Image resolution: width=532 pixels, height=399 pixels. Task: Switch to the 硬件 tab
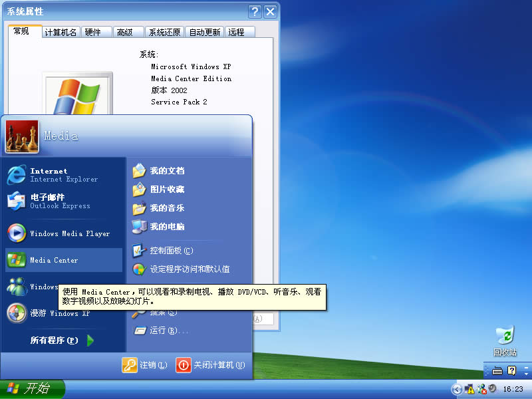point(96,32)
